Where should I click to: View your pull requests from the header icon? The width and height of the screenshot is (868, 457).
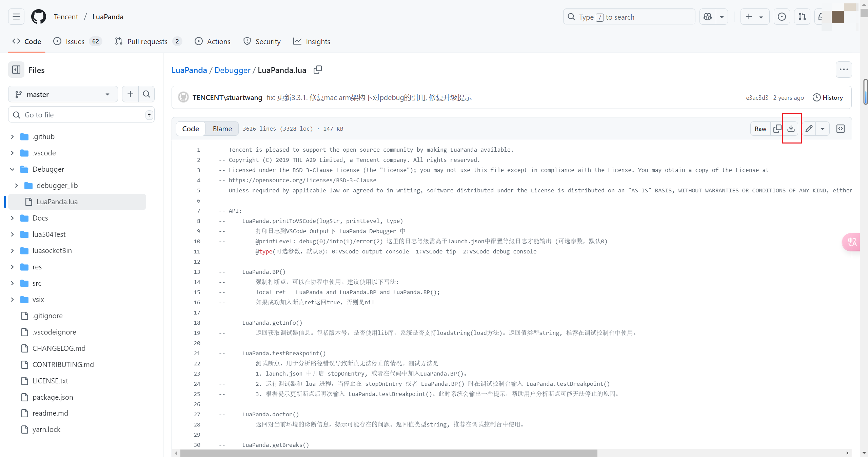[x=802, y=17]
